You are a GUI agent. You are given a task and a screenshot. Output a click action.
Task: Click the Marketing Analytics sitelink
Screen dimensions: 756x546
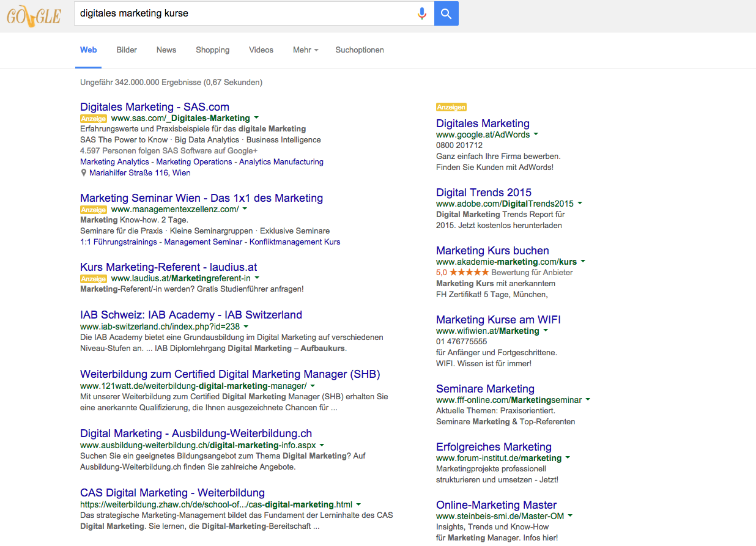(114, 162)
